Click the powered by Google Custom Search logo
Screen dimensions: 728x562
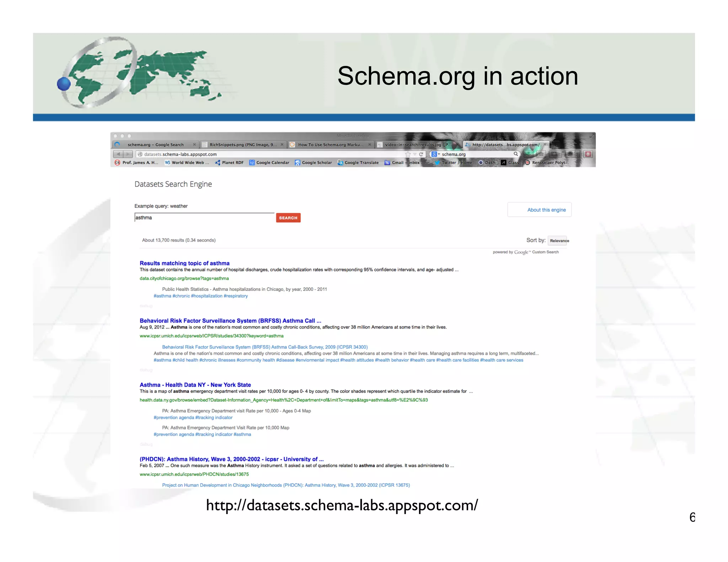(x=526, y=252)
